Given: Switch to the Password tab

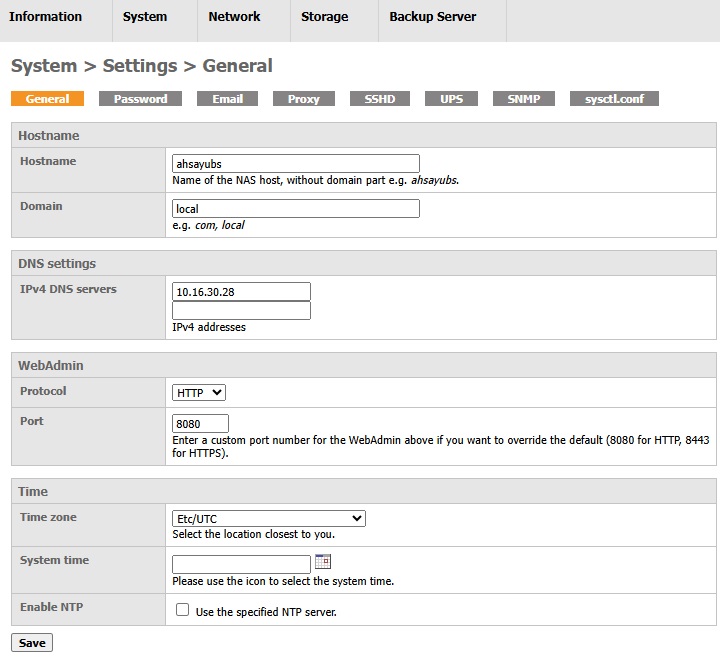Looking at the screenshot, I should pos(140,99).
